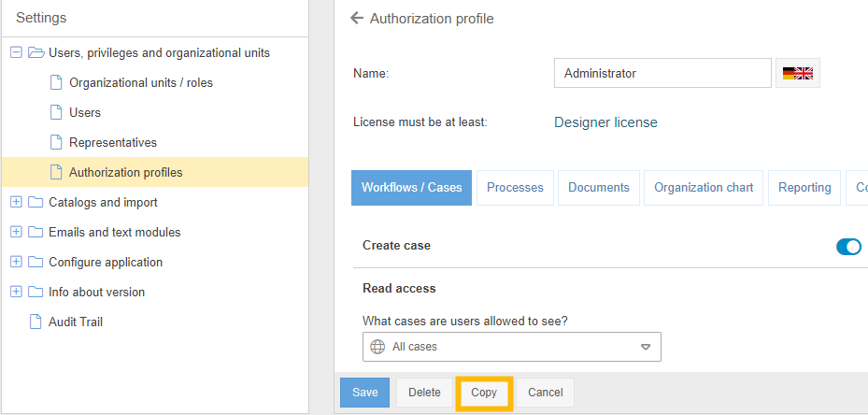
Task: Click the Copy button
Action: pyautogui.click(x=484, y=393)
